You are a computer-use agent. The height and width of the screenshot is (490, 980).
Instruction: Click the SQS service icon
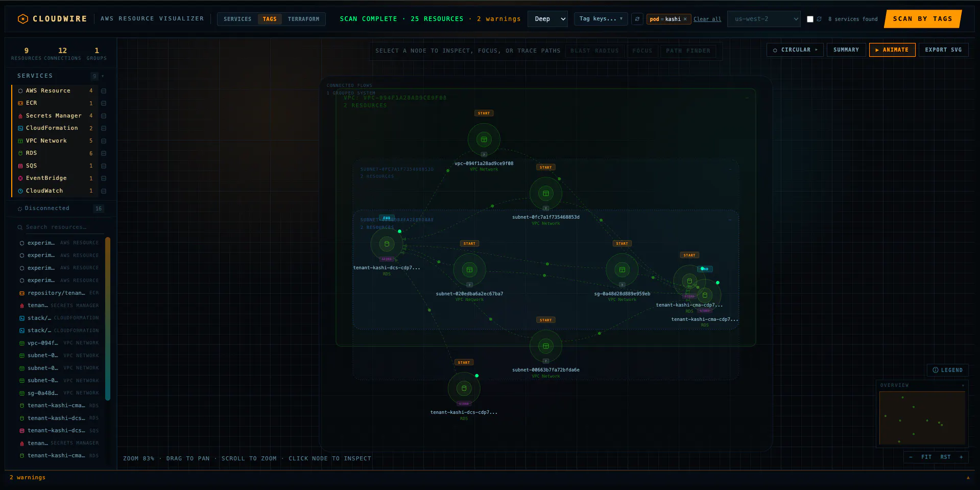click(x=20, y=166)
